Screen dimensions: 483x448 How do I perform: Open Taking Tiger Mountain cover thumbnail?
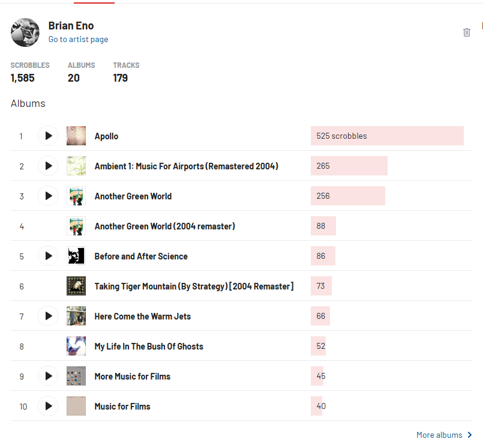click(x=76, y=286)
